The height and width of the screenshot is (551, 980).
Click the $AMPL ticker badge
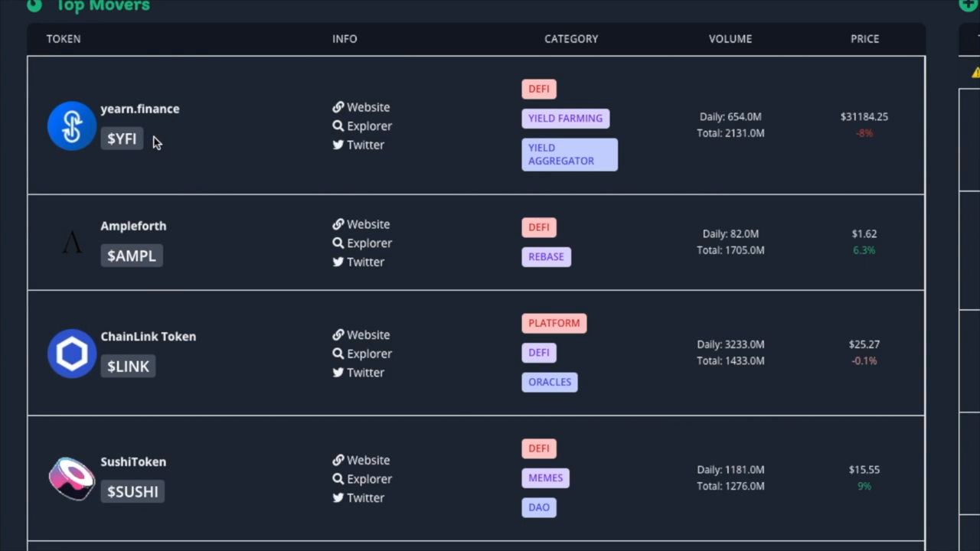[x=132, y=256]
